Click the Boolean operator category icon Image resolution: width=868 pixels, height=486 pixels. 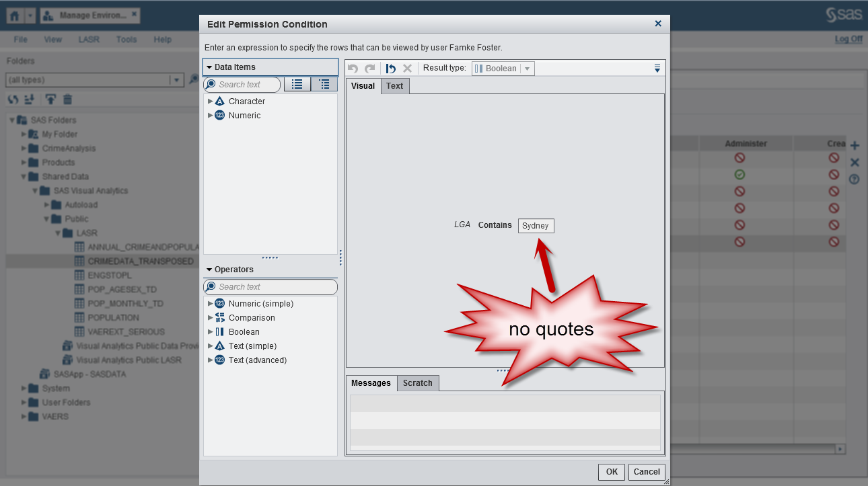pos(219,331)
